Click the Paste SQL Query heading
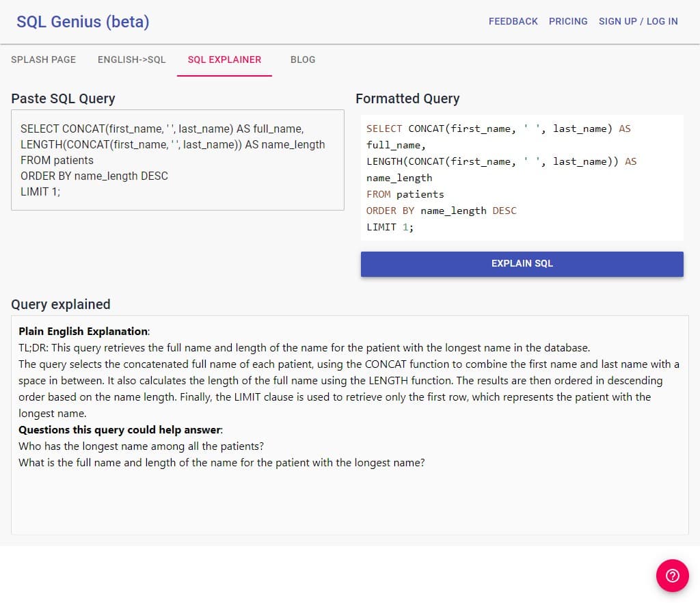Image resolution: width=700 pixels, height=603 pixels. (x=63, y=98)
